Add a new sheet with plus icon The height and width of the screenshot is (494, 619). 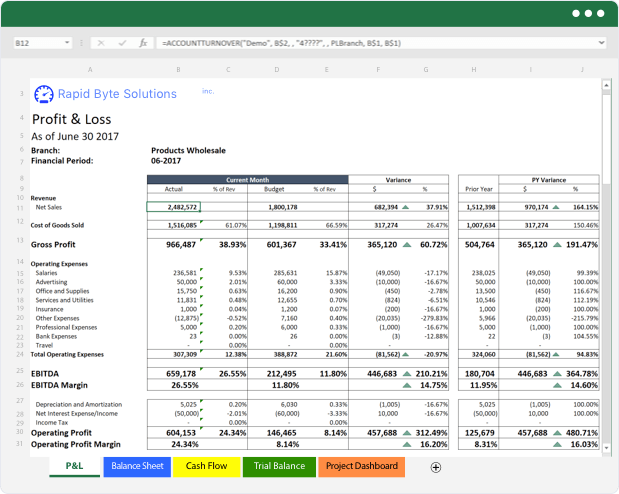click(435, 467)
